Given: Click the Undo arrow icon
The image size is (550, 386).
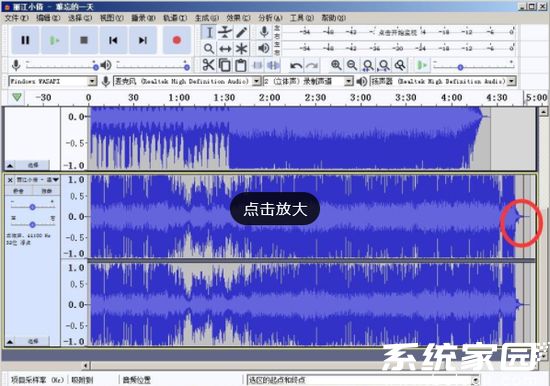Looking at the screenshot, I should pos(296,65).
